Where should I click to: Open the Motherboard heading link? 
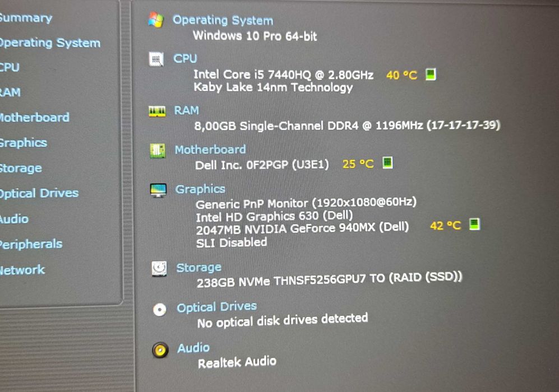click(210, 150)
